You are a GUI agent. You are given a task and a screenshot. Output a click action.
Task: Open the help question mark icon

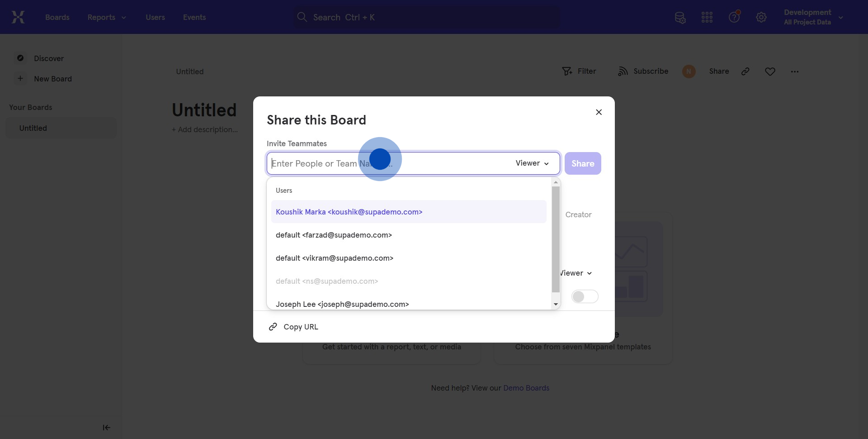tap(734, 17)
